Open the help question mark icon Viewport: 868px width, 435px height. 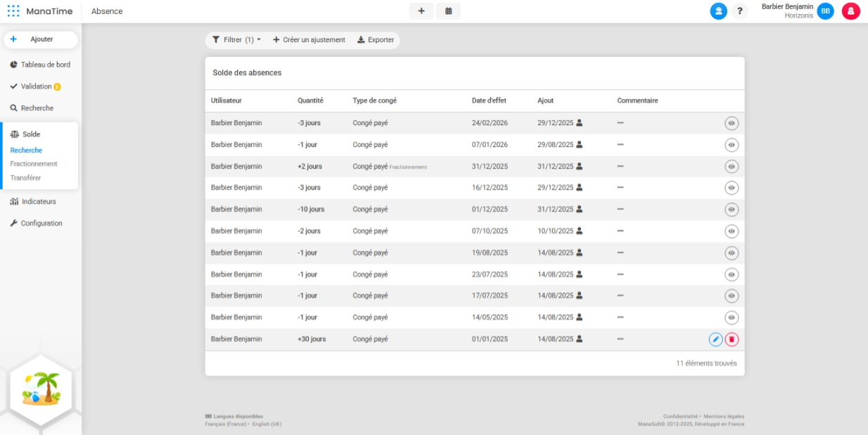pos(739,11)
